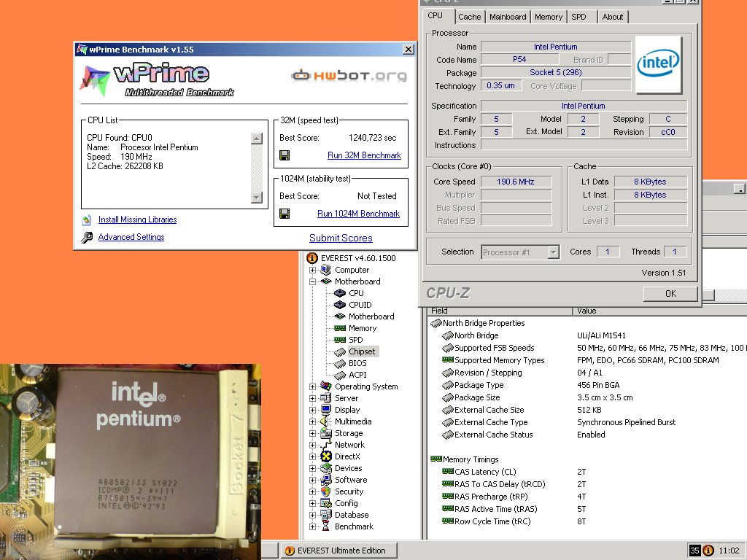
Task: Click the North Bridge value ULi/ALi M1541
Action: tap(601, 335)
